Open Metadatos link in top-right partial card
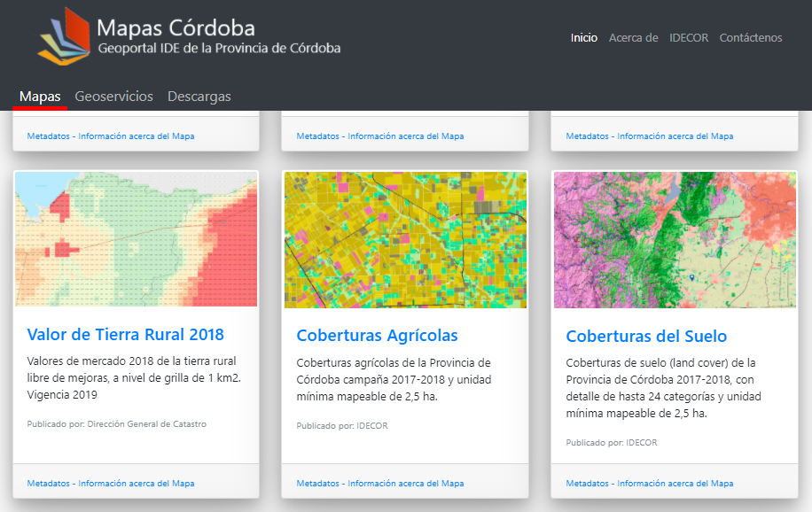The width and height of the screenshot is (812, 512). [650, 136]
